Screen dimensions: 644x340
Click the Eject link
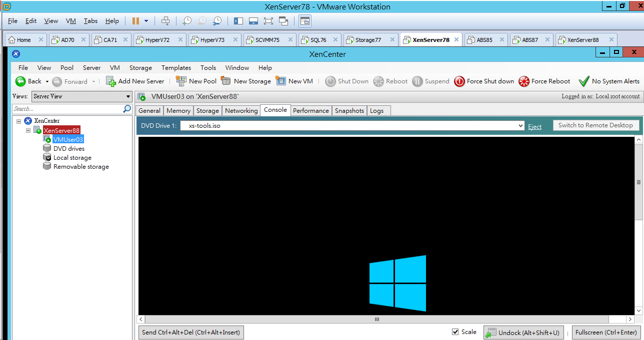535,126
